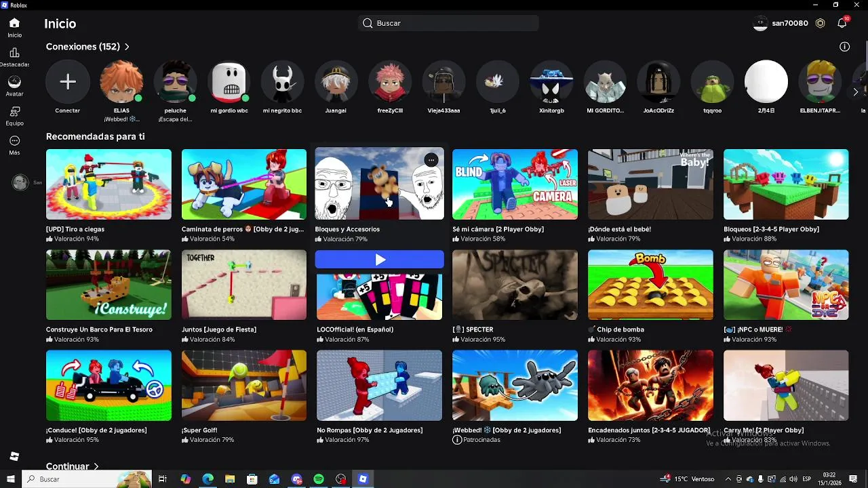Open JoAcODriZz friend avatar

(658, 82)
